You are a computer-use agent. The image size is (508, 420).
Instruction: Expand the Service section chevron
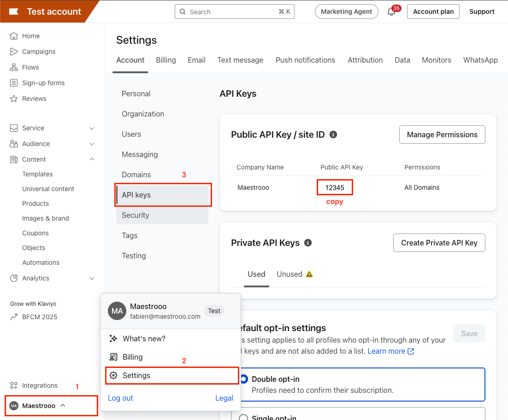pyautogui.click(x=92, y=128)
